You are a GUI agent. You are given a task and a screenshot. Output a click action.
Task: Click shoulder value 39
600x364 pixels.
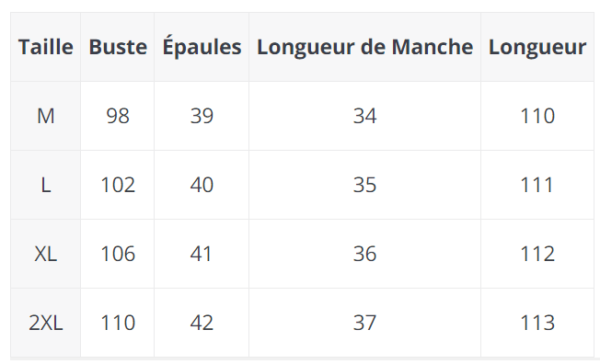(202, 116)
